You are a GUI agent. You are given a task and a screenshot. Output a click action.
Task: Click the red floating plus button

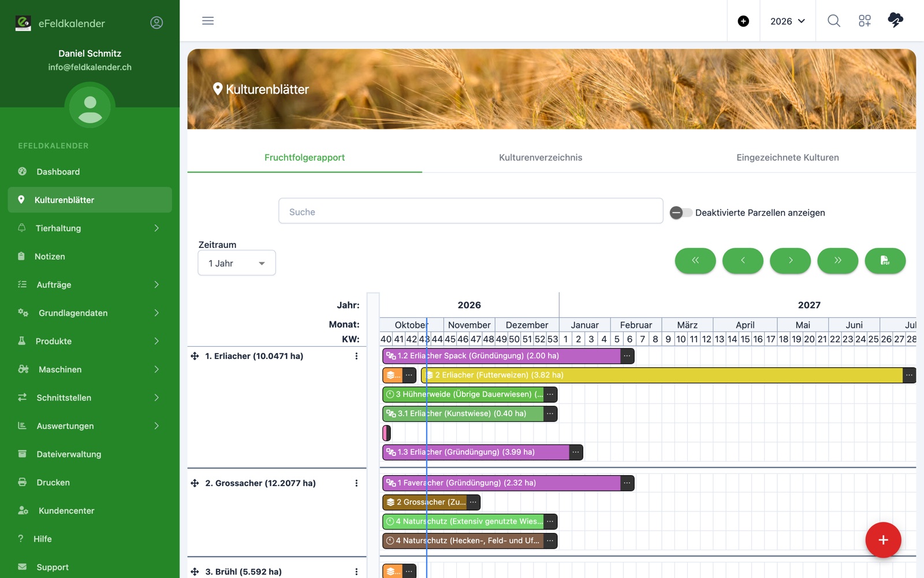(x=883, y=540)
